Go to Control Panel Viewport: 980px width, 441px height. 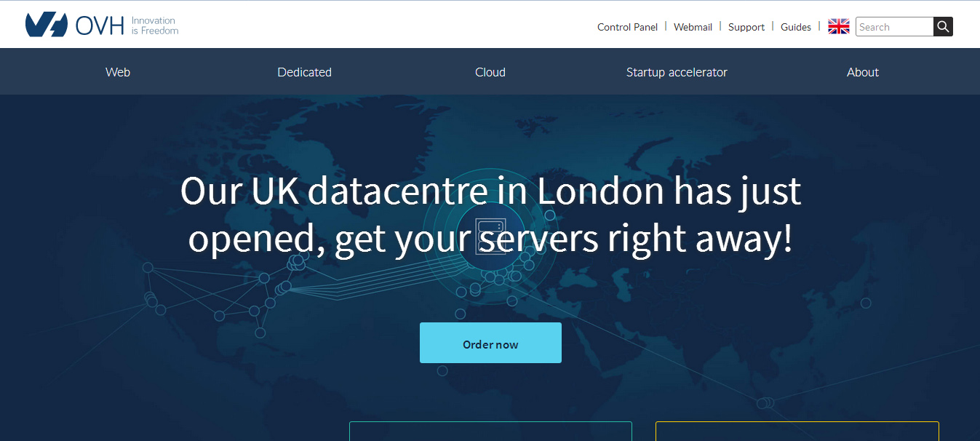627,27
